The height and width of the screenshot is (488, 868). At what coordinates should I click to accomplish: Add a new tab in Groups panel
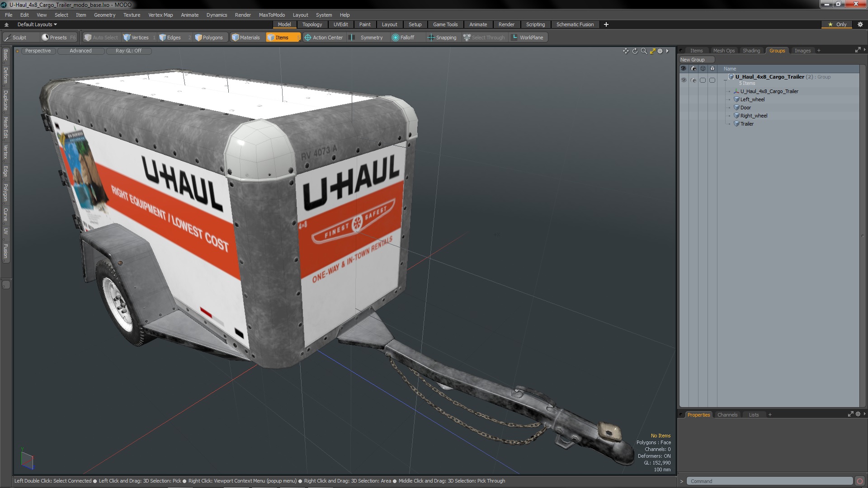(x=819, y=51)
